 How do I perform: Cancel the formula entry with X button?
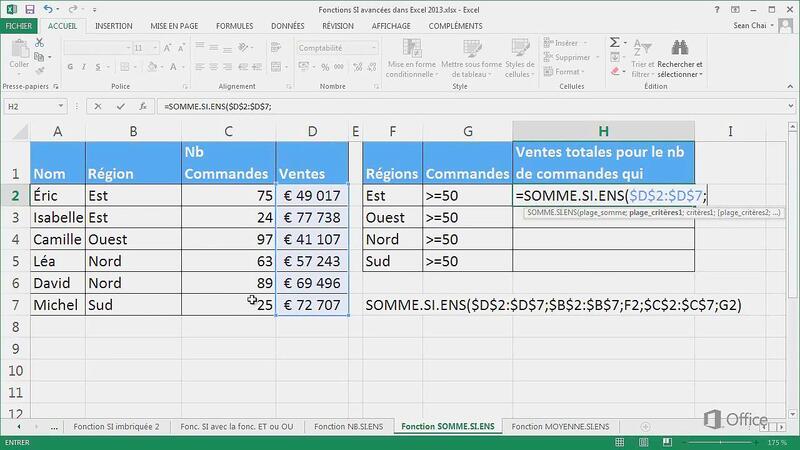pyautogui.click(x=96, y=106)
